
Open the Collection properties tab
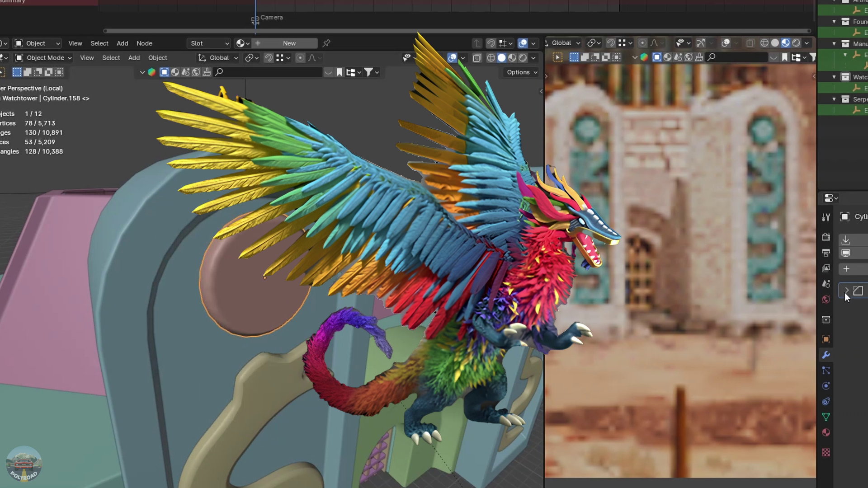click(826, 319)
